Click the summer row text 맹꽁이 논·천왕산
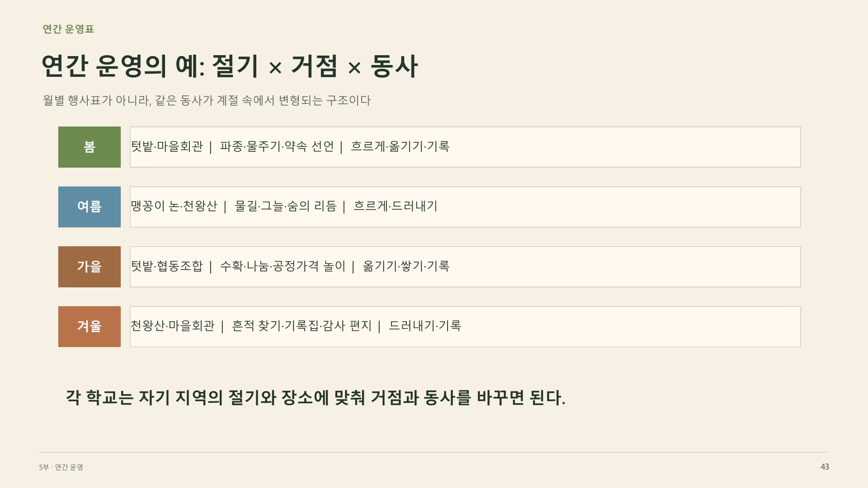The height and width of the screenshot is (488, 868). click(174, 206)
